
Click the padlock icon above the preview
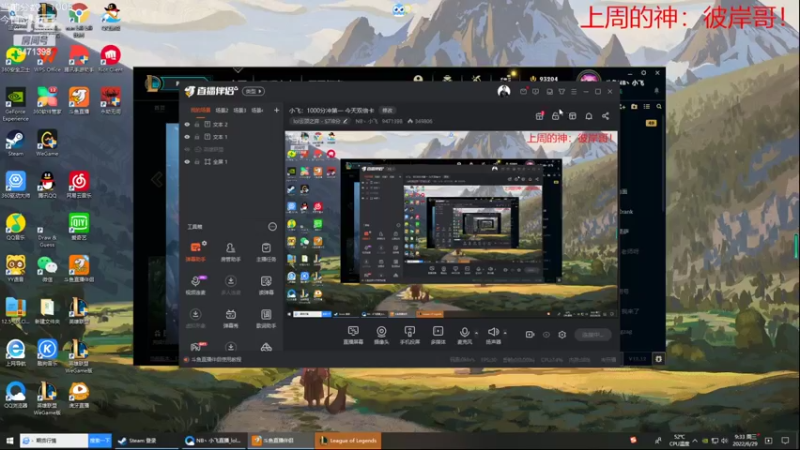(556, 116)
